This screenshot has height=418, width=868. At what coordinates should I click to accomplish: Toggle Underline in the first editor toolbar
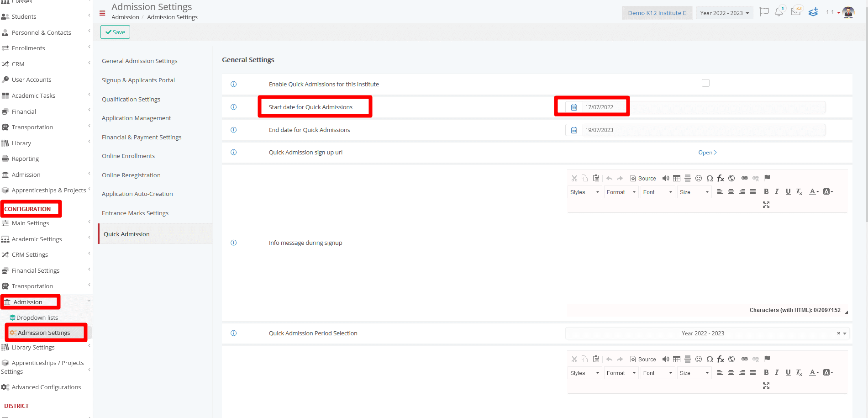[788, 192]
